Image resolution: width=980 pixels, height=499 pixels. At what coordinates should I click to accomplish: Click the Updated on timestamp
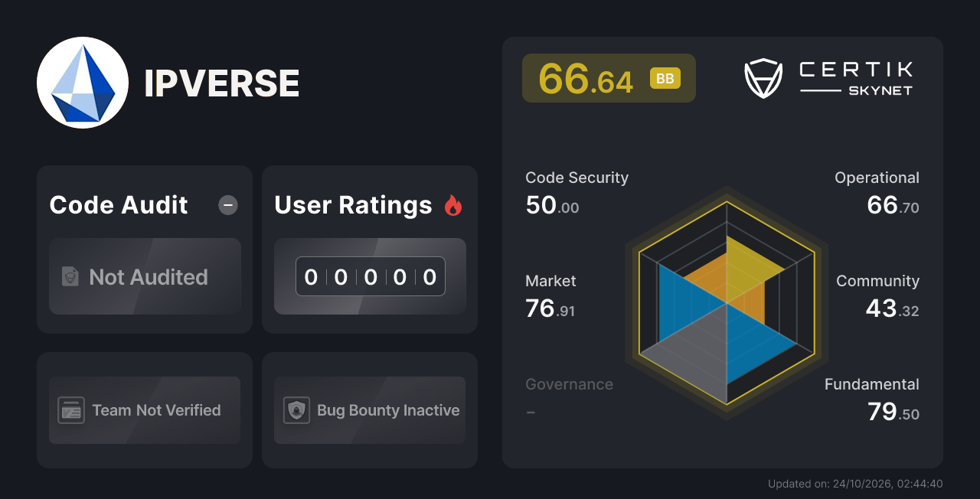click(x=855, y=484)
